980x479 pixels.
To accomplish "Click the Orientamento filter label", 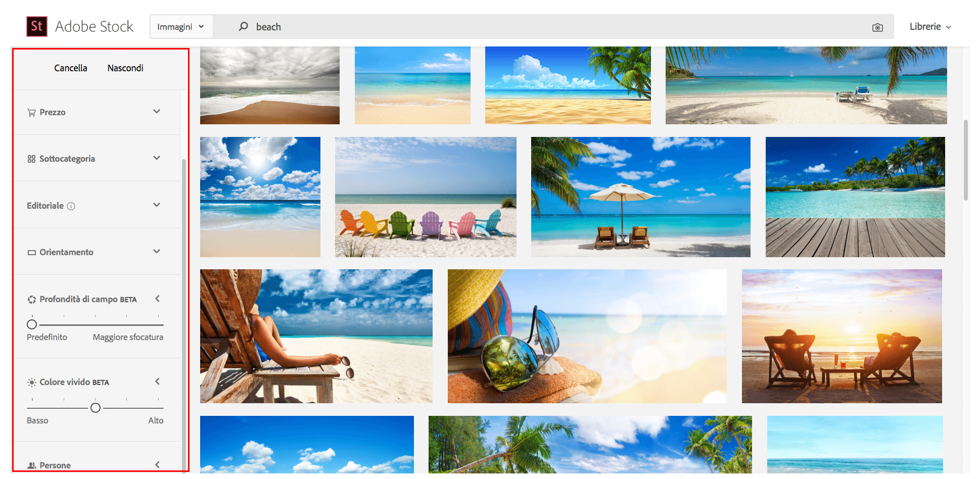I will tap(66, 253).
